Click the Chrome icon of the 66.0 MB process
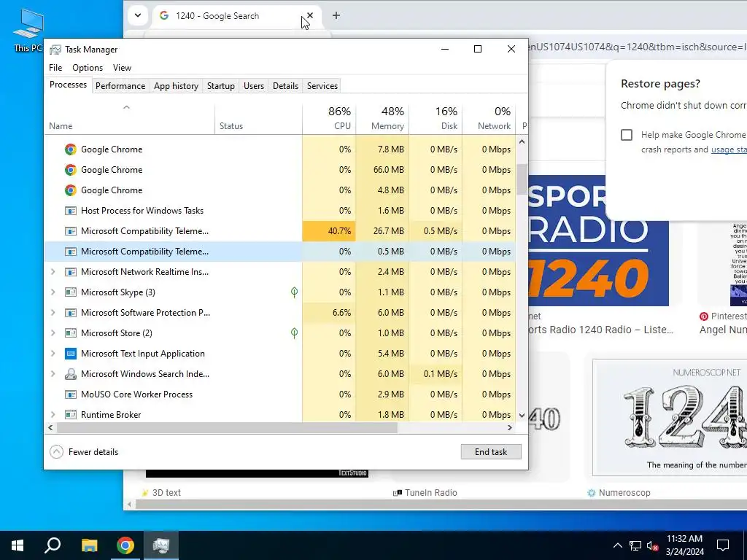This screenshot has height=560, width=747. [x=71, y=170]
